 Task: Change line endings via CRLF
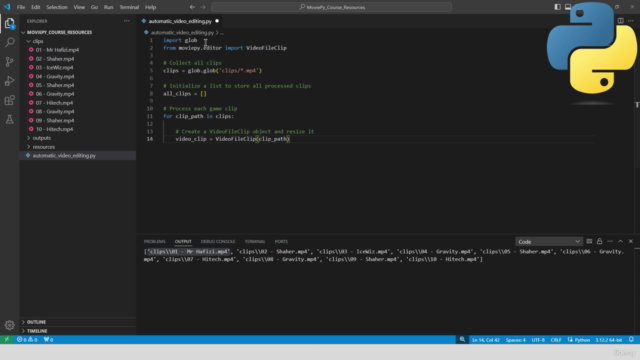point(556,340)
